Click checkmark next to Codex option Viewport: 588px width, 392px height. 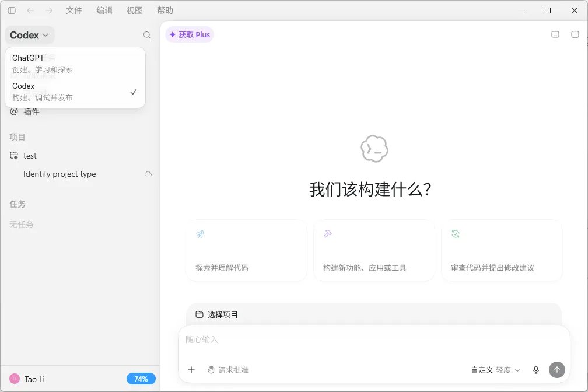[134, 92]
